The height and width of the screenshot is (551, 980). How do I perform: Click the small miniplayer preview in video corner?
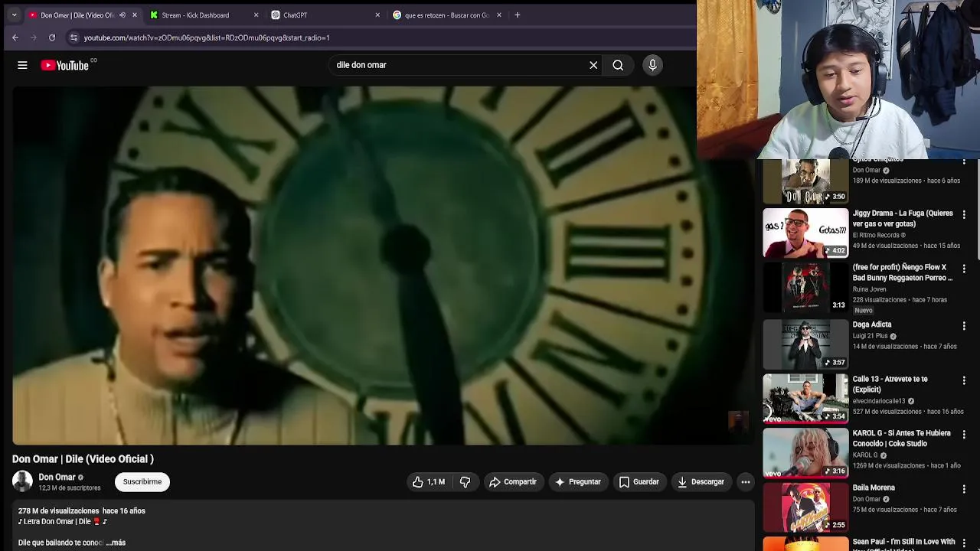(x=737, y=421)
